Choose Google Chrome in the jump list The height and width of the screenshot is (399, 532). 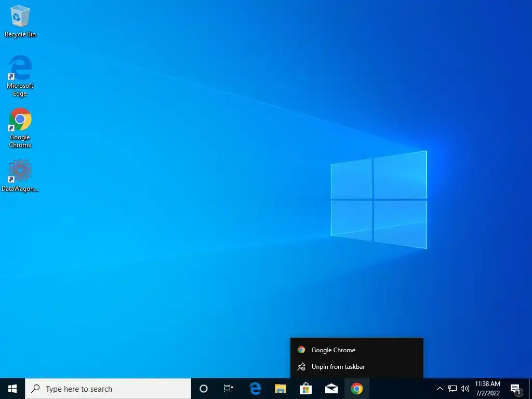357,350
